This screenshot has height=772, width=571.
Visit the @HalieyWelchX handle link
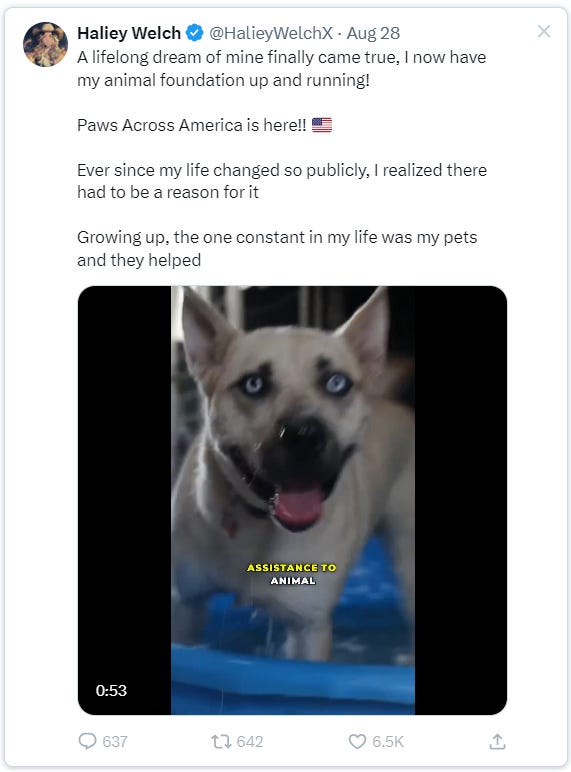tap(271, 33)
